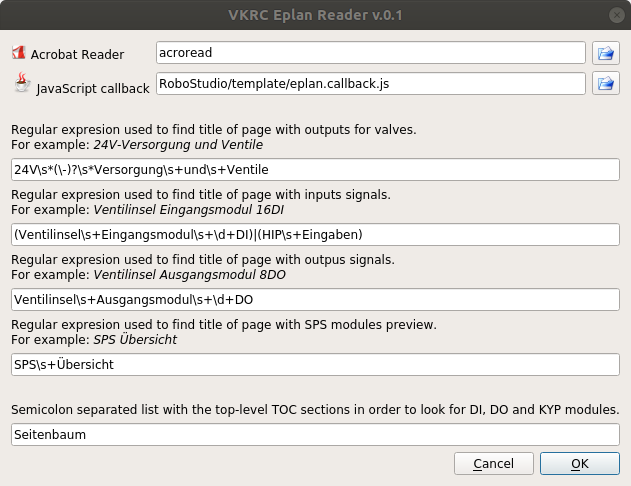Click the example text Ventilinsel Ausgangsmodul 8DO
Image resolution: width=631 pixels, height=486 pixels.
tap(190, 275)
